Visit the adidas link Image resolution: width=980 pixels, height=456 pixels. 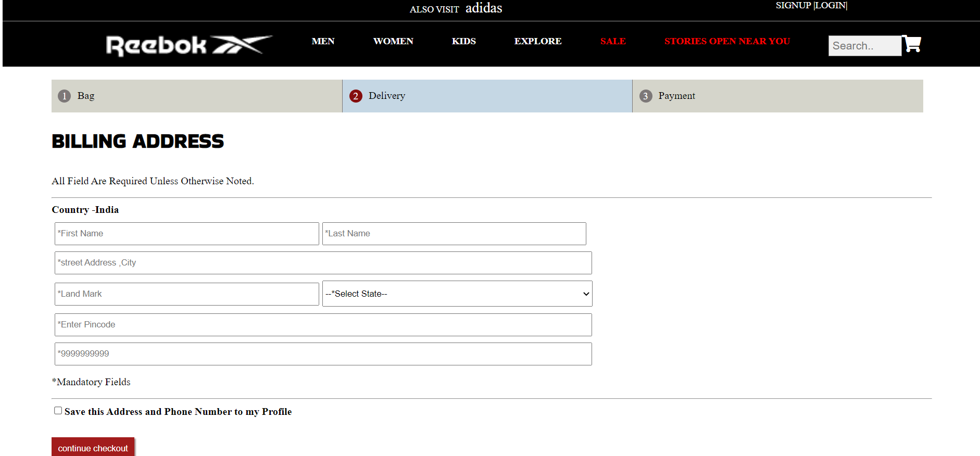[484, 8]
